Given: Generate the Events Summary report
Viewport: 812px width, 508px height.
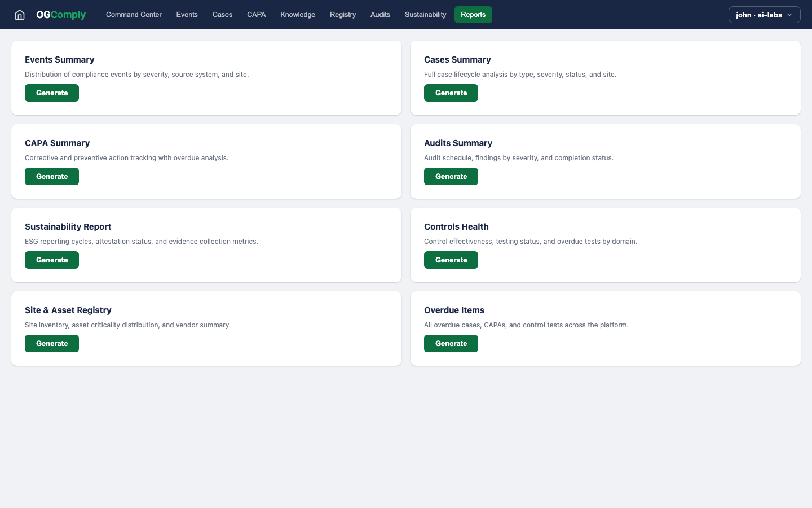Looking at the screenshot, I should (52, 93).
